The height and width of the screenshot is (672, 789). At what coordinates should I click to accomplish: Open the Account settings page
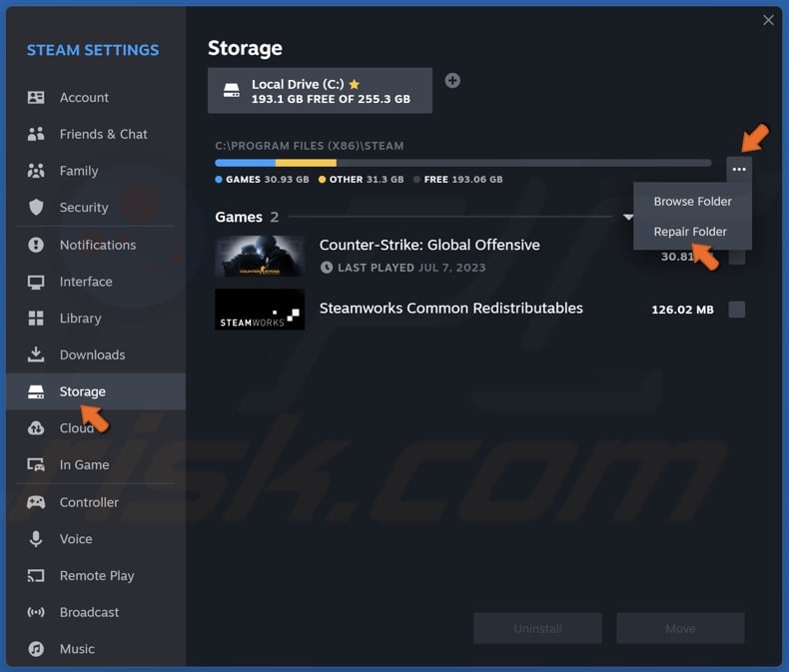(96, 97)
